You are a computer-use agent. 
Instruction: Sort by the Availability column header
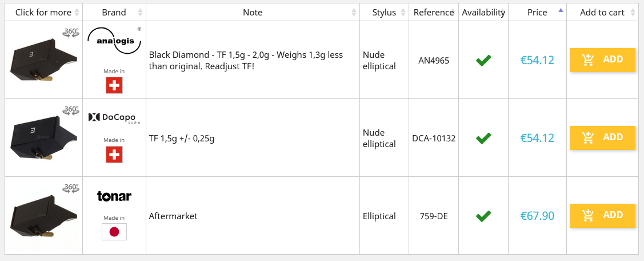tap(483, 12)
